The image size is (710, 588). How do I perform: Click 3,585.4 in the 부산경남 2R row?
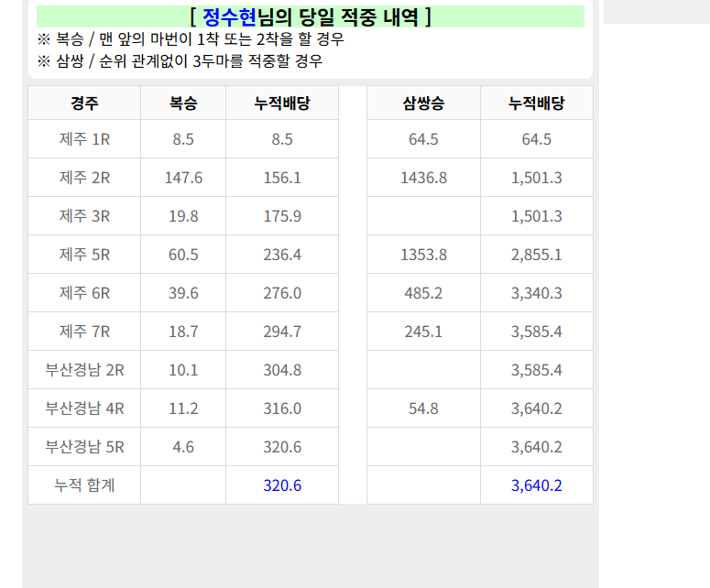[x=537, y=370]
